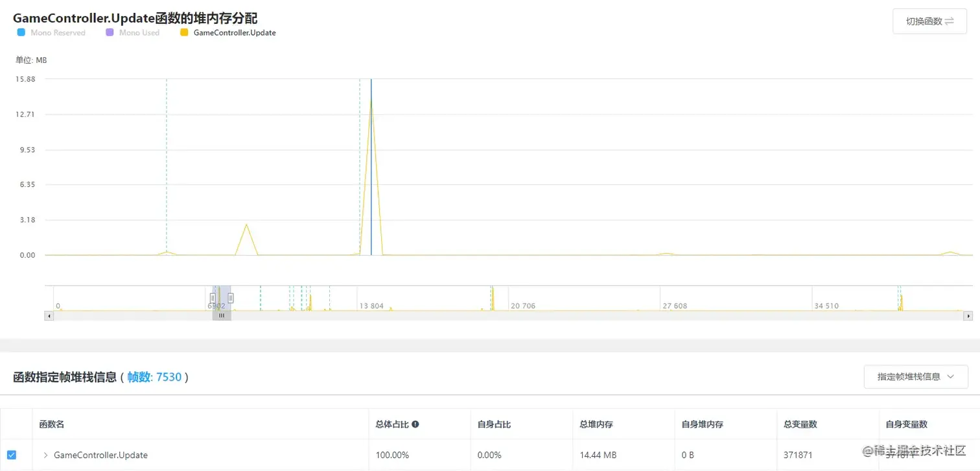This screenshot has height=471, width=980.
Task: Click the 切换函数 button
Action: [x=929, y=21]
